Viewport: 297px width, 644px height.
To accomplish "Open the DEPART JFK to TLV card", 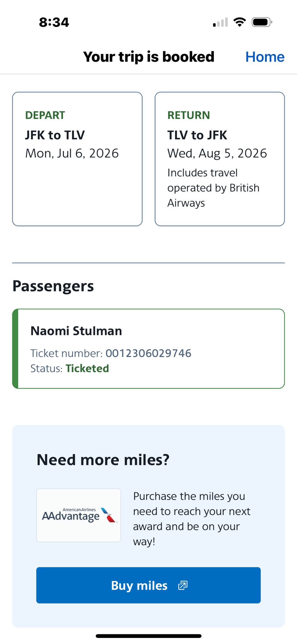I will pos(77,159).
